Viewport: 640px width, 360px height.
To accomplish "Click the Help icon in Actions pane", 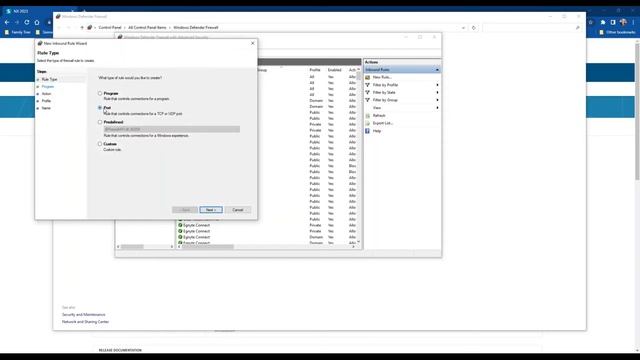I will [x=367, y=131].
